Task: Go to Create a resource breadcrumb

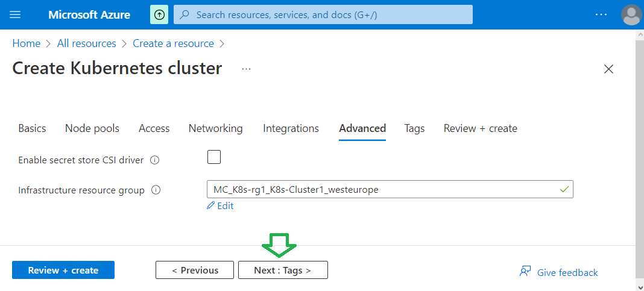Action: [173, 43]
